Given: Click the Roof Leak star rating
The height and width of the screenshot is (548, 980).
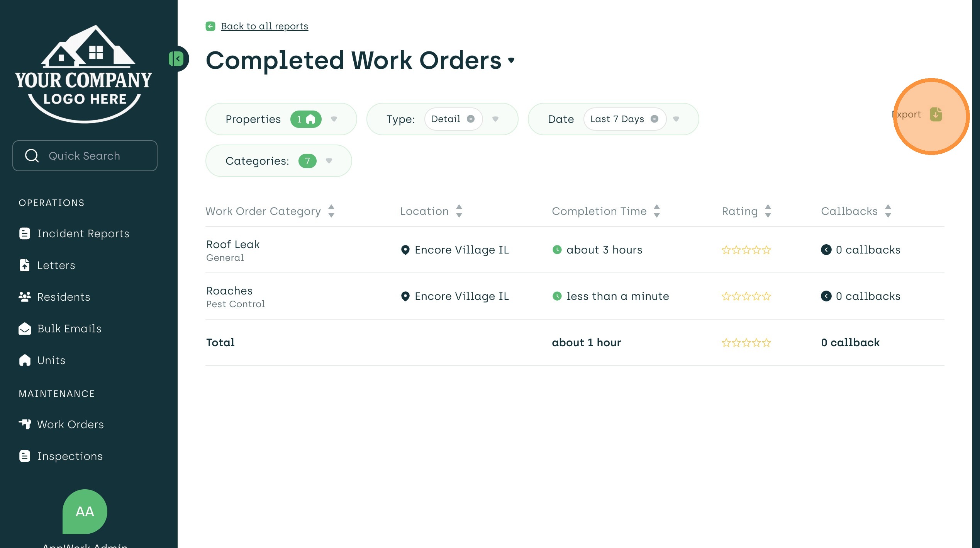Looking at the screenshot, I should 746,250.
